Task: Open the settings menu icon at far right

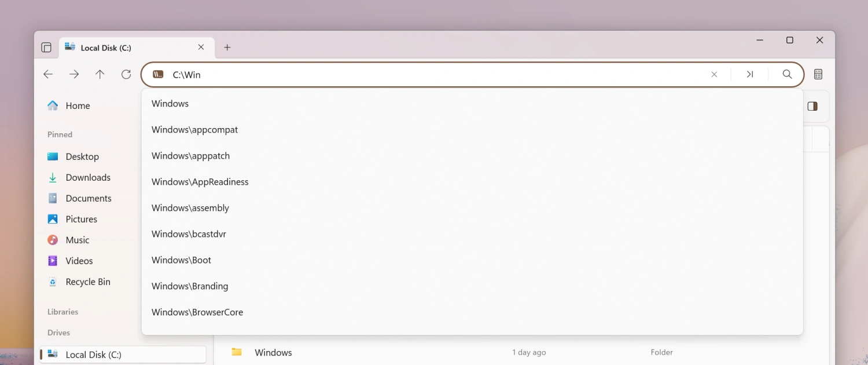Action: tap(818, 74)
